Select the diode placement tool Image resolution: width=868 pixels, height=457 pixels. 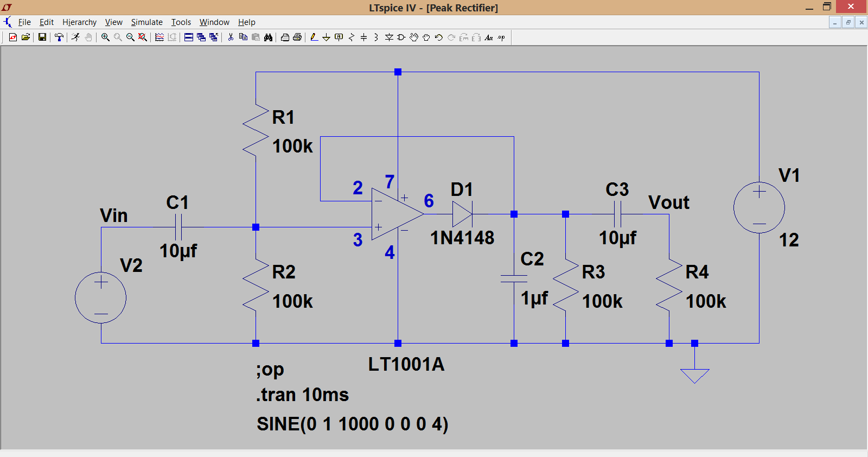[389, 37]
